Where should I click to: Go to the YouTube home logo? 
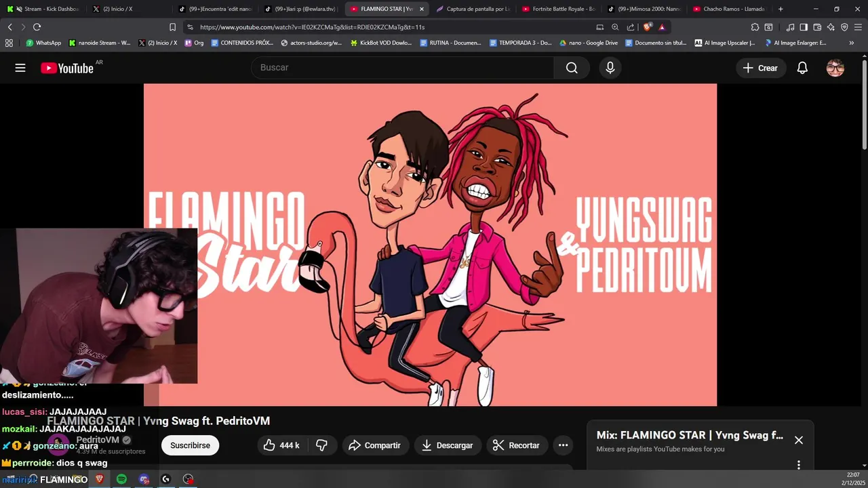click(66, 68)
